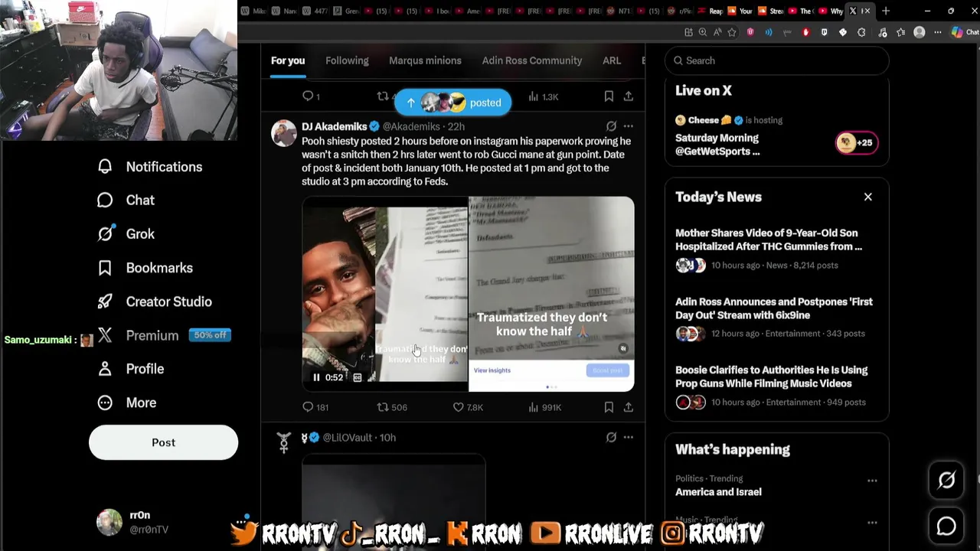Image resolution: width=980 pixels, height=551 pixels.
Task: Switch to the For you tab
Action: 288,60
